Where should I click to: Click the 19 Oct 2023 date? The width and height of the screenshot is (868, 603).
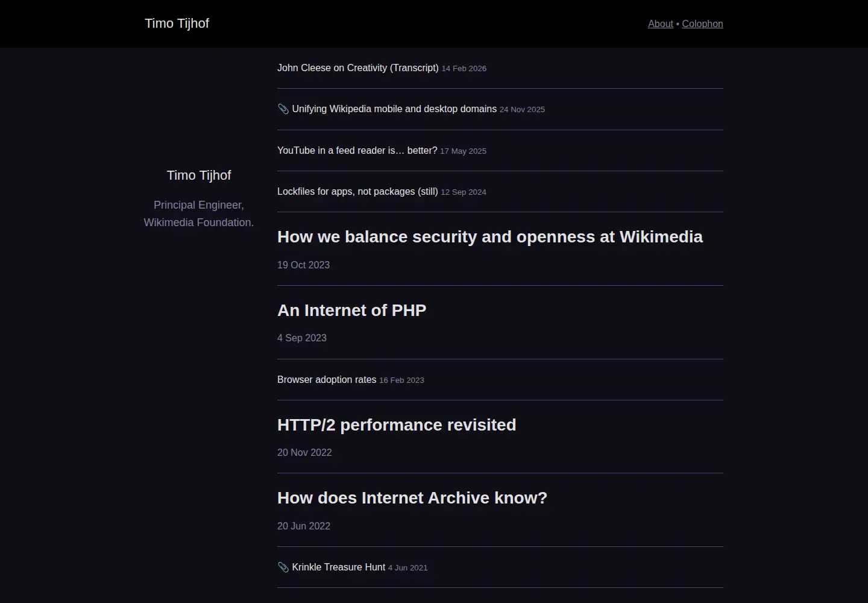tap(303, 265)
